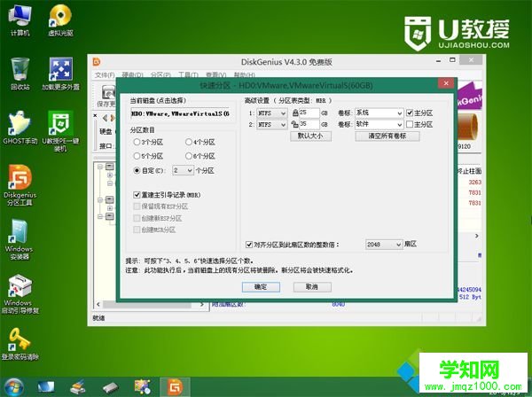Click the paintbrush tool taskbar icon
Image resolution: width=532 pixels, height=397 pixels.
(x=78, y=387)
